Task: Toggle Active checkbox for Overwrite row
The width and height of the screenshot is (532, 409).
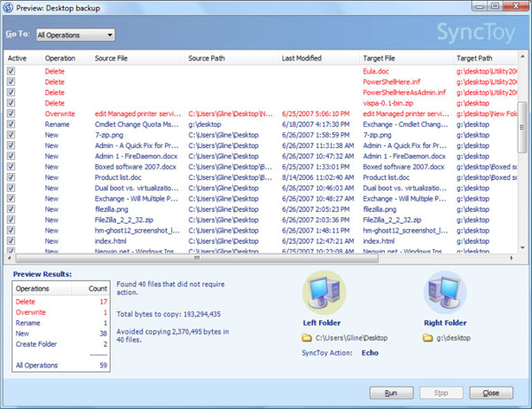Action: coord(11,114)
